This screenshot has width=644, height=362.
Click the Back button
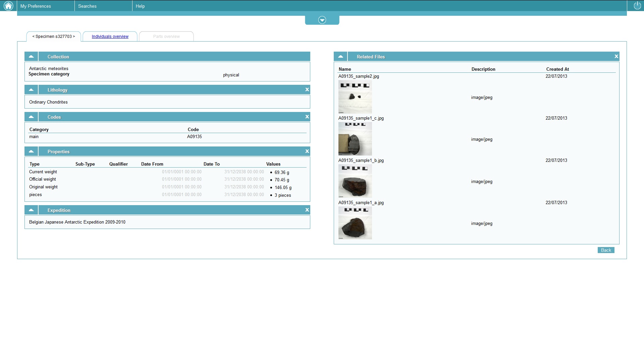(x=606, y=250)
